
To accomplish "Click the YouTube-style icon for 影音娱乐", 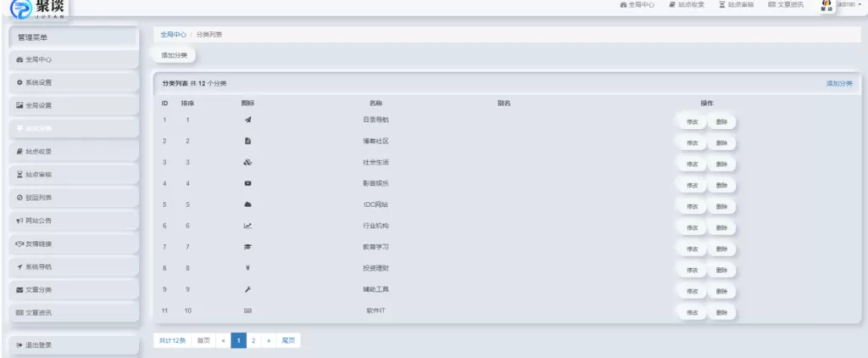I will (248, 183).
